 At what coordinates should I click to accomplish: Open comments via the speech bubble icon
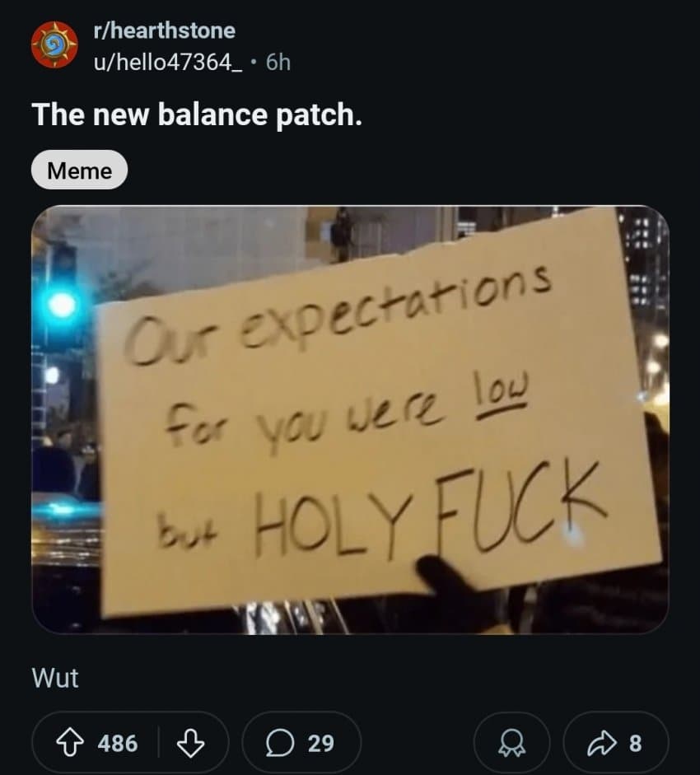coord(278,743)
